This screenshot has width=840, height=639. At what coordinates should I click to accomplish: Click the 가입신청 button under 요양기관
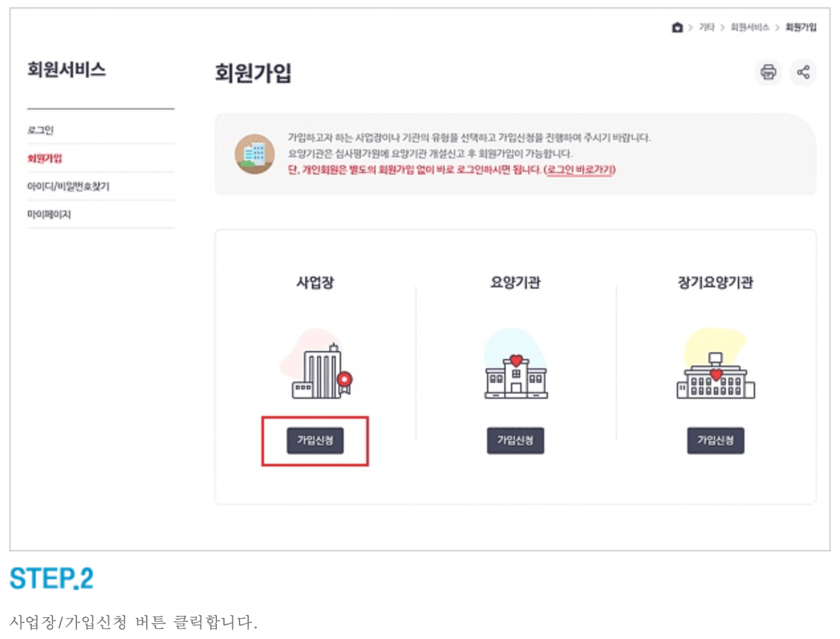click(x=517, y=440)
